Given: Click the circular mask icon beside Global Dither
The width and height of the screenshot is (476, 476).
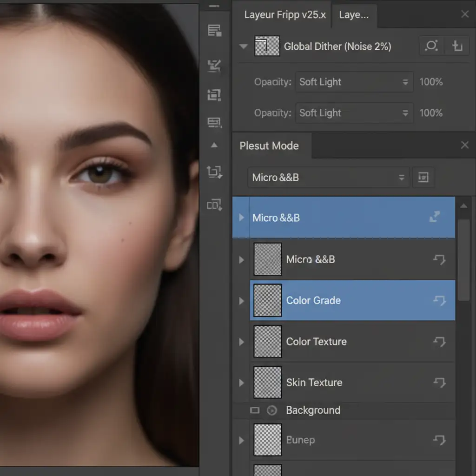Looking at the screenshot, I should pos(431,46).
